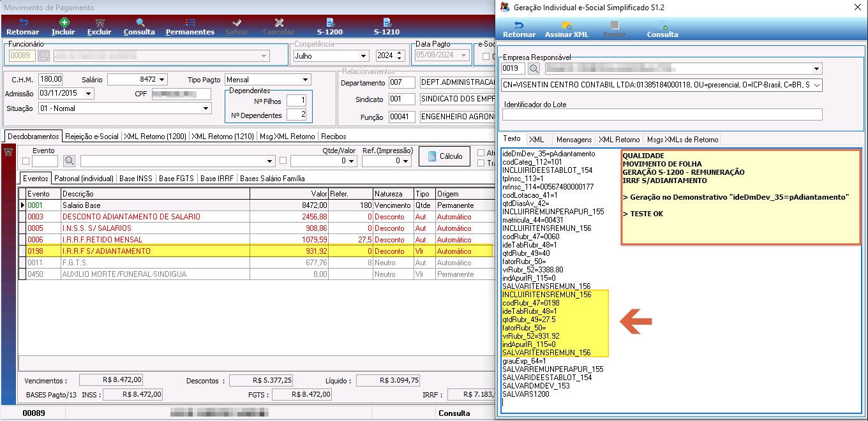Adjust year 2024 spinner

click(x=400, y=55)
